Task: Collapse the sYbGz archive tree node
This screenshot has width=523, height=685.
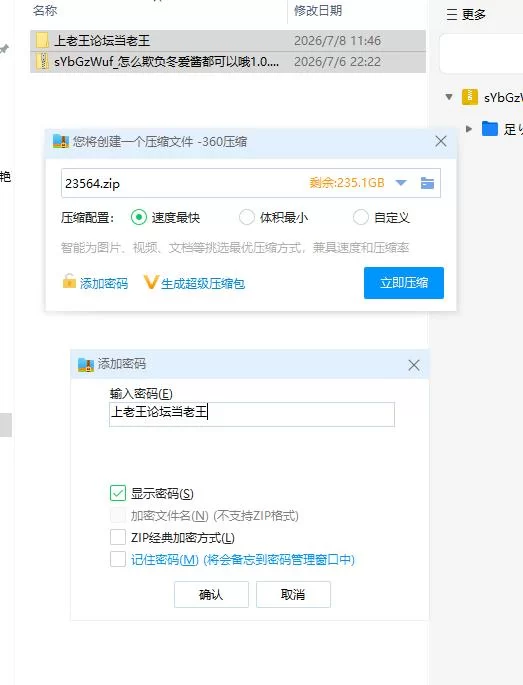Action: 449,97
